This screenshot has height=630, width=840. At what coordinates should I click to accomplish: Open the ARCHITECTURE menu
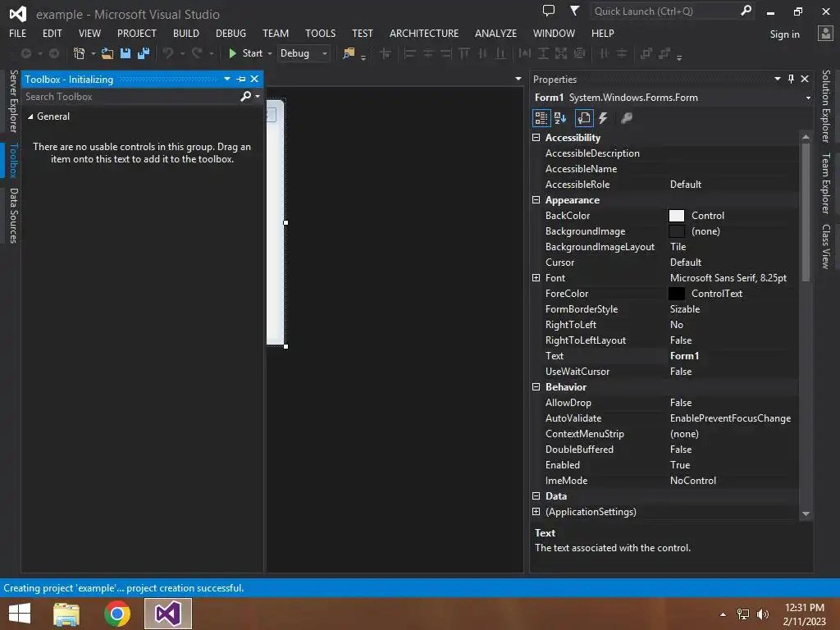coord(424,33)
